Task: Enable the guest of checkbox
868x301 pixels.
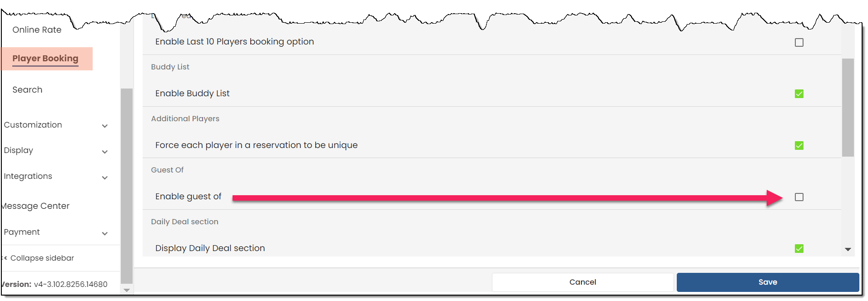Action: coord(799,197)
